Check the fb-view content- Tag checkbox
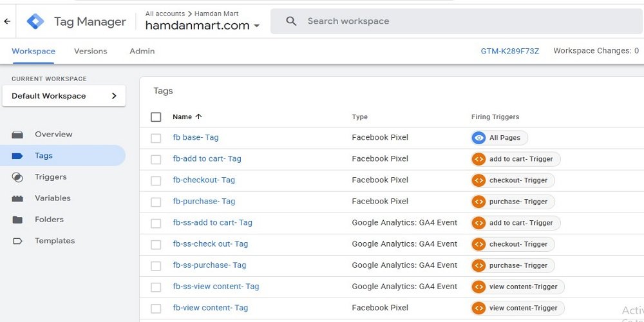Viewport: 644px width, 322px height. click(x=156, y=308)
